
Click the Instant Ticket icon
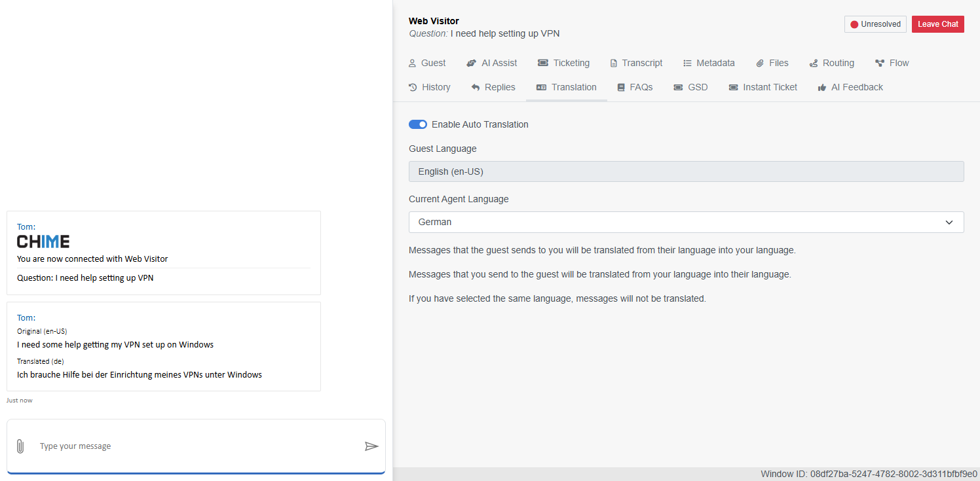click(733, 88)
